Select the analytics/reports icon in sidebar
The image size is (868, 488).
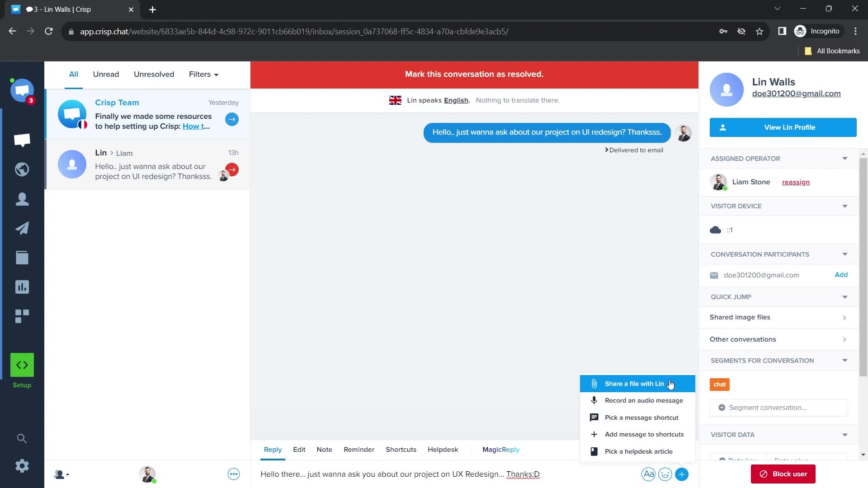click(x=22, y=286)
